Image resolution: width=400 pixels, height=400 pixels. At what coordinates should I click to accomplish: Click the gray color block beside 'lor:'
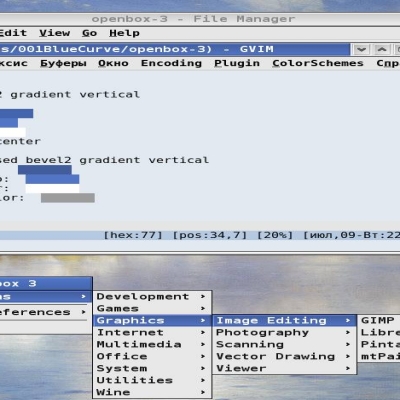pyautogui.click(x=68, y=198)
